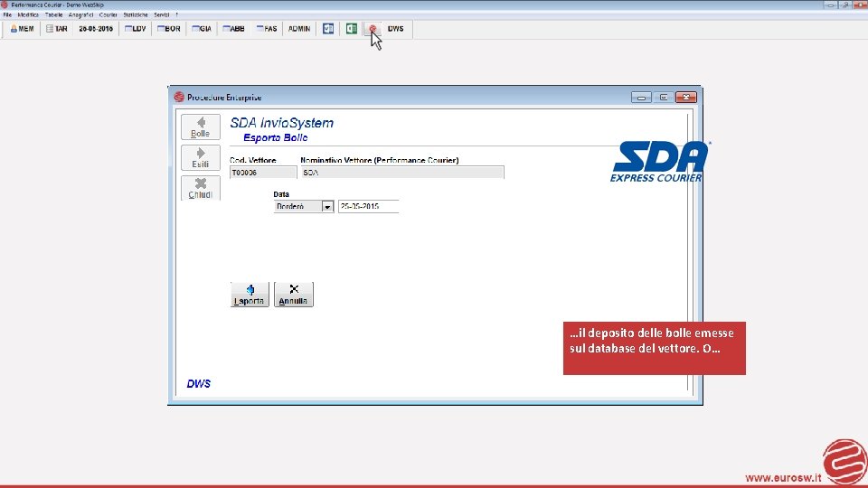Open the question mark help menu
868x488 pixels.
(176, 15)
